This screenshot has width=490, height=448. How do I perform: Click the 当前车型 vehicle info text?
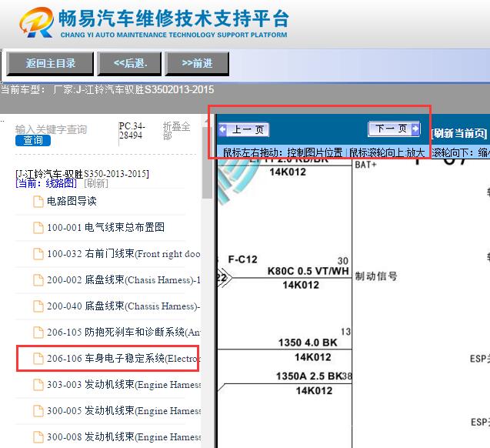pyautogui.click(x=107, y=90)
